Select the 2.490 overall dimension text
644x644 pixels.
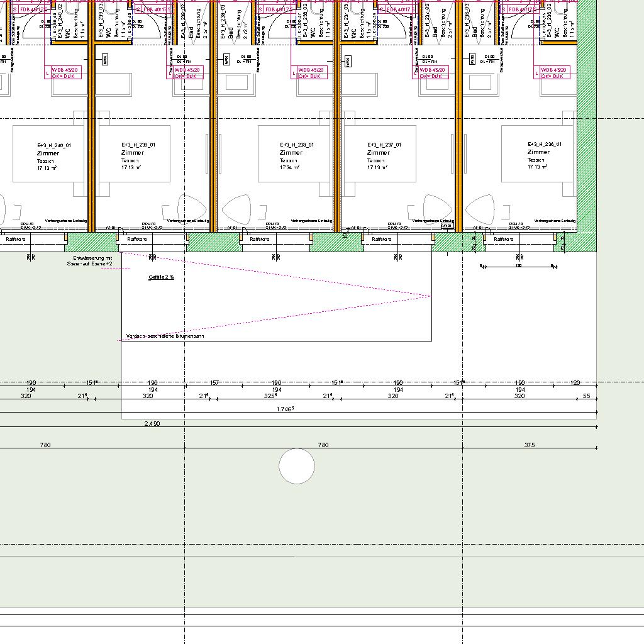tap(152, 424)
